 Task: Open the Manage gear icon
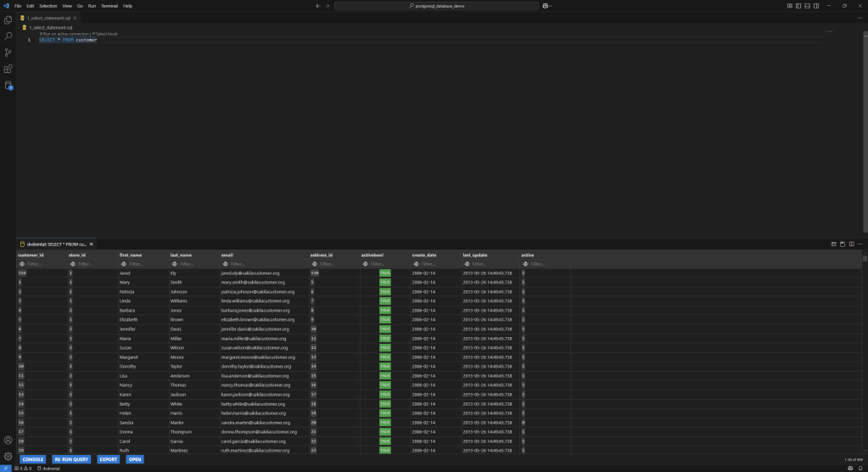pyautogui.click(x=8, y=456)
